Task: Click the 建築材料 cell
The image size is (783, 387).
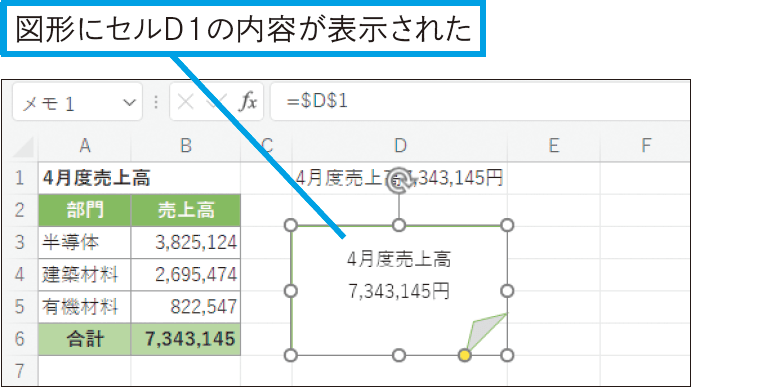Action: 85,275
